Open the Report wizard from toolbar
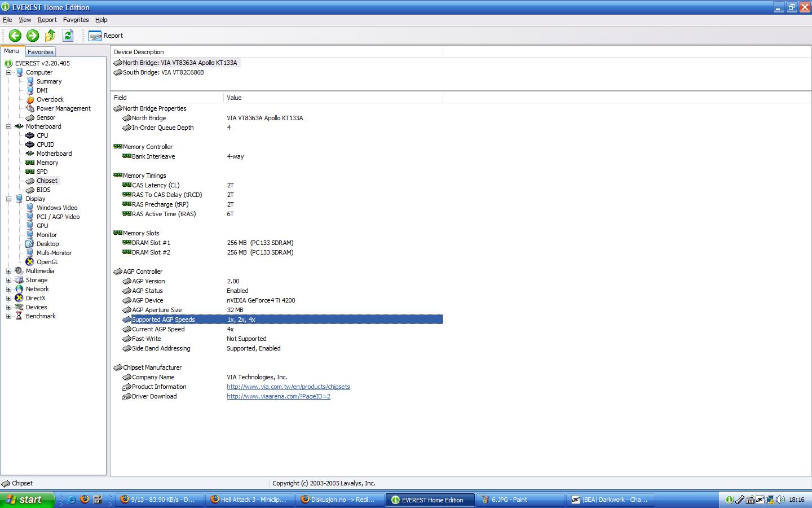The image size is (812, 508). 105,36
